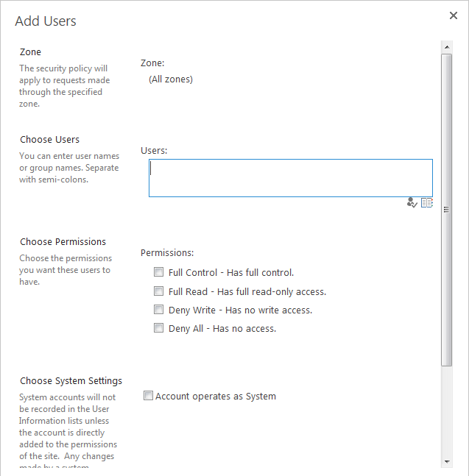Click the 'Permissions:' label
The height and width of the screenshot is (476, 469).
click(167, 252)
